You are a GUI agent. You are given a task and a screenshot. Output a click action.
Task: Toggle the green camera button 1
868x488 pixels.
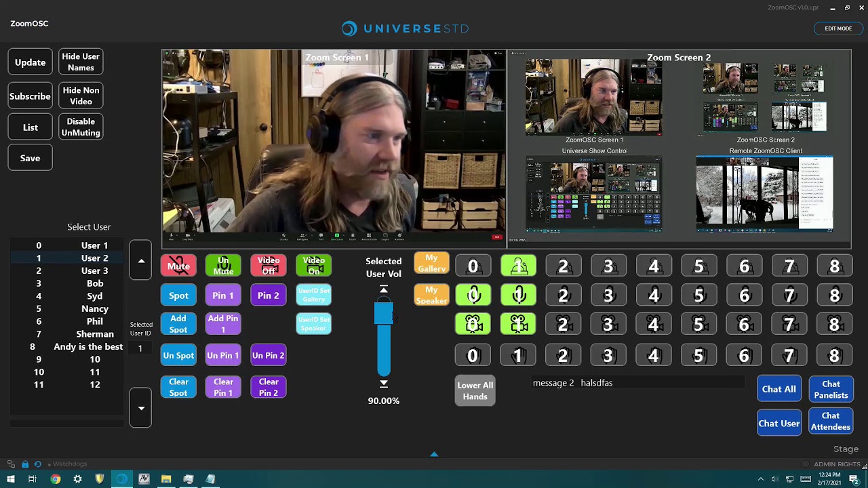pyautogui.click(x=518, y=325)
